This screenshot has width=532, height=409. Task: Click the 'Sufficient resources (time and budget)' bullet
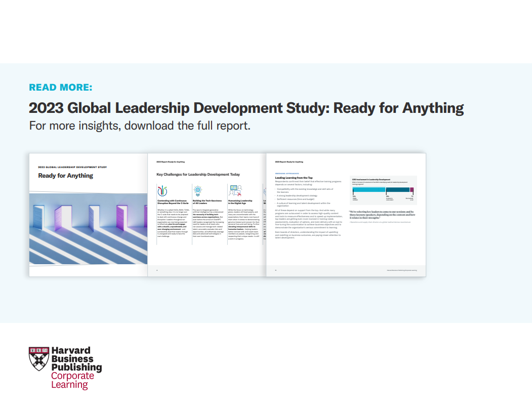coord(295,199)
